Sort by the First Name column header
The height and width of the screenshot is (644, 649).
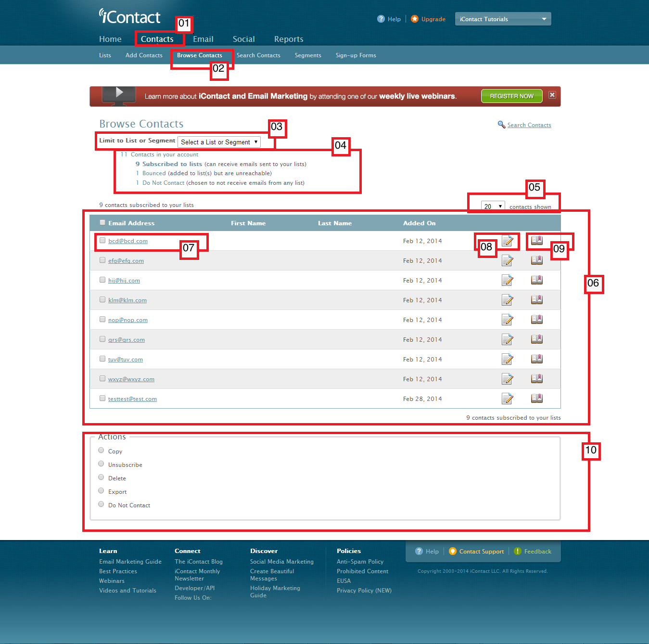[248, 223]
